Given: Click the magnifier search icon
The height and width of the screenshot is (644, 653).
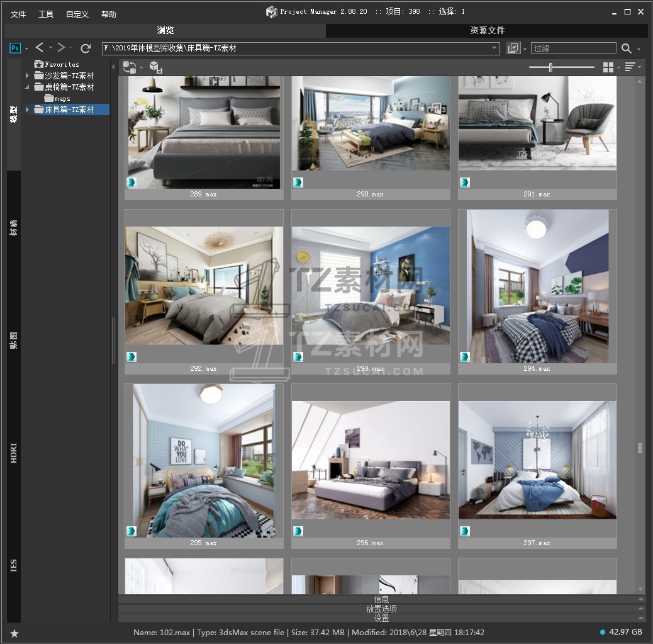Looking at the screenshot, I should point(627,48).
